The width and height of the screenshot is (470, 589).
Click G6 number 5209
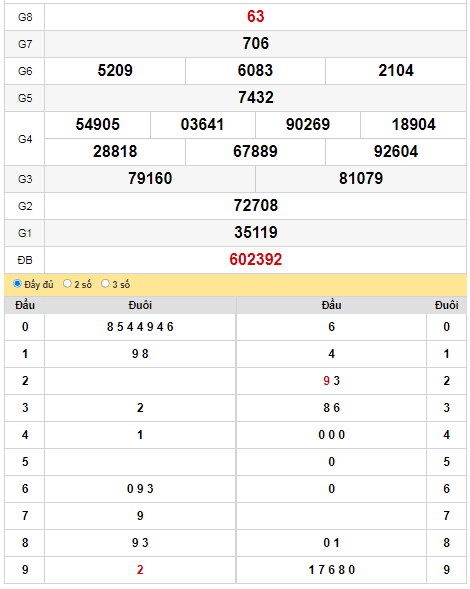click(x=115, y=71)
